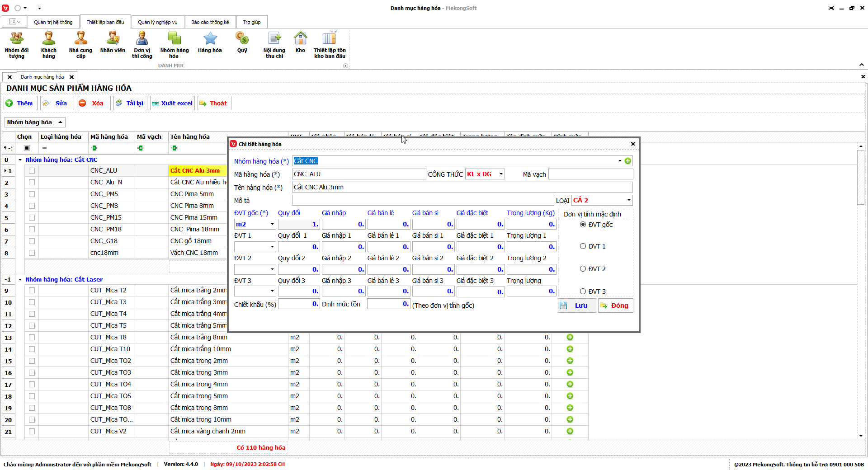Expand the CÔNG THỨC formula dropdown
Viewport: 868px width, 470px height.
(x=501, y=174)
